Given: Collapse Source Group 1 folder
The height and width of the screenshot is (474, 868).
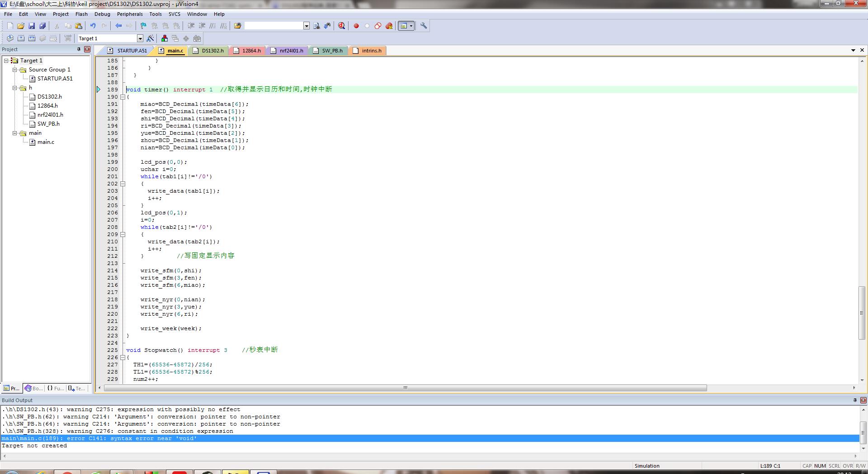Looking at the screenshot, I should [x=15, y=70].
